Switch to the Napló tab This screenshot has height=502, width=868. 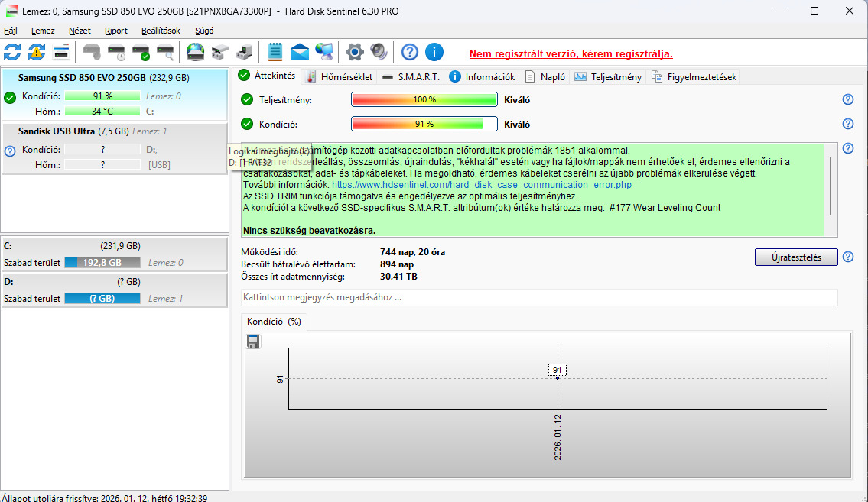point(545,77)
